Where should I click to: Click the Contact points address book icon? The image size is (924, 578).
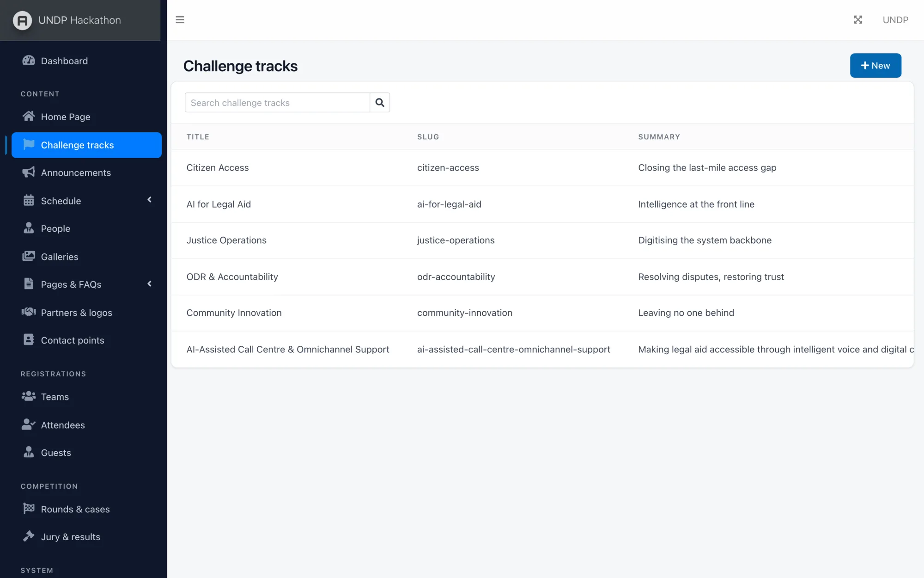point(29,340)
